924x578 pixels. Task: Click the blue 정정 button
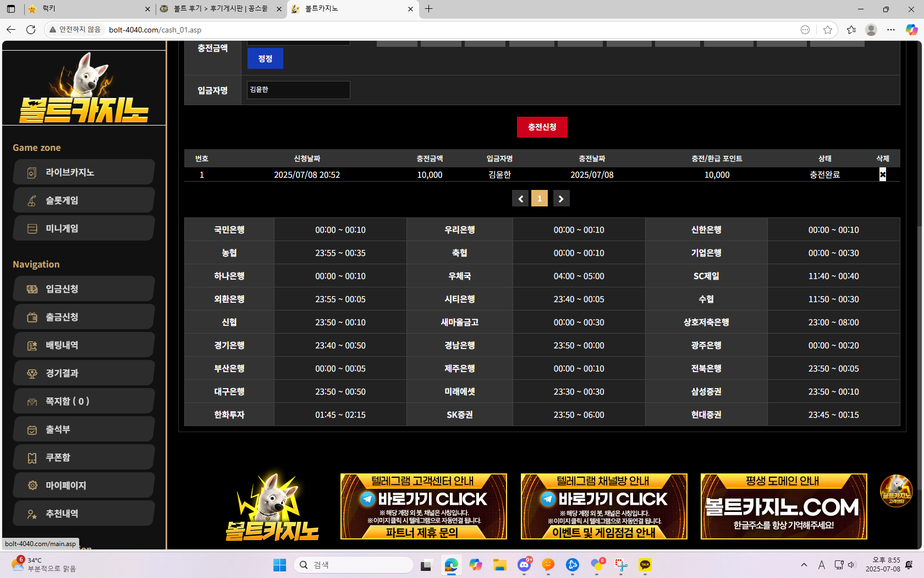click(265, 58)
